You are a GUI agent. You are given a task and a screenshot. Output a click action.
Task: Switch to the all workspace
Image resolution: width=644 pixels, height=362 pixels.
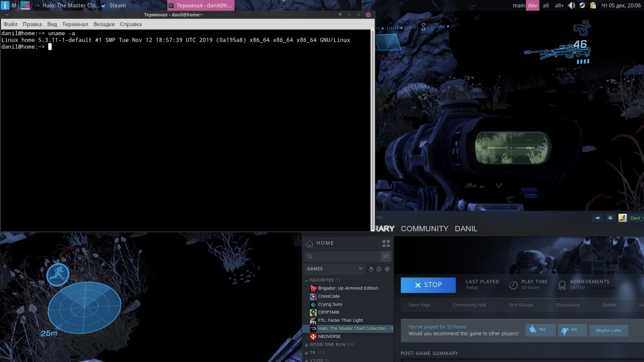tap(546, 6)
